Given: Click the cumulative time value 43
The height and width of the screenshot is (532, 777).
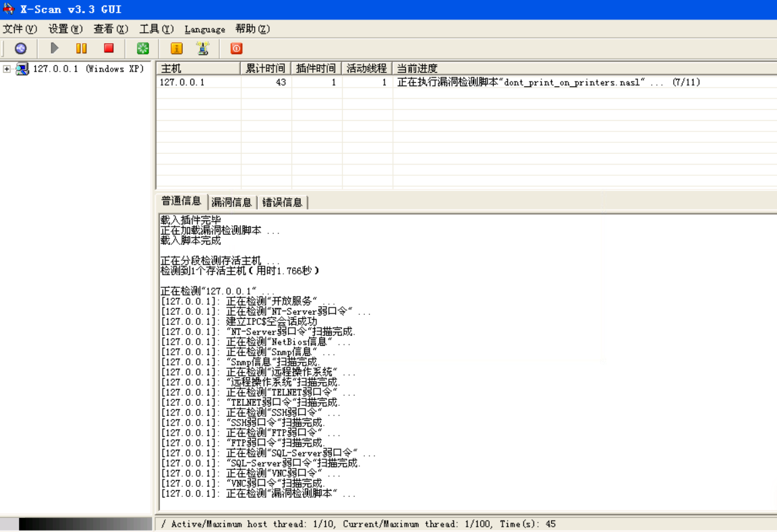Looking at the screenshot, I should click(281, 82).
